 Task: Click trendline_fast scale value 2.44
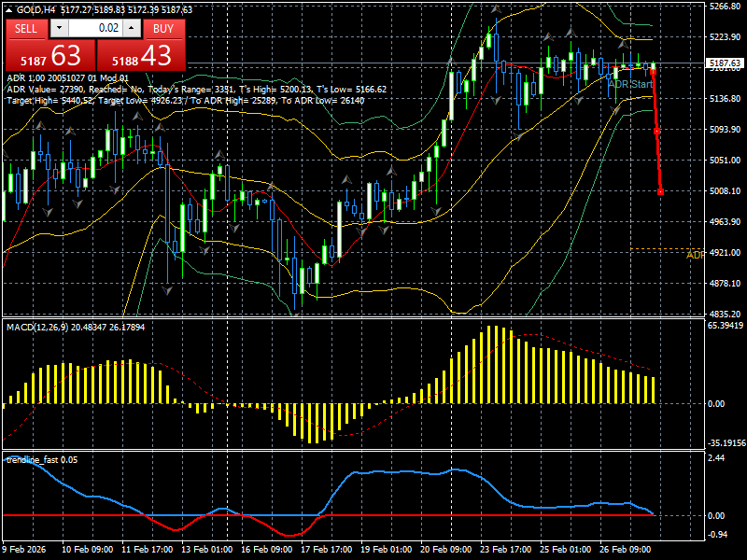[x=716, y=457]
